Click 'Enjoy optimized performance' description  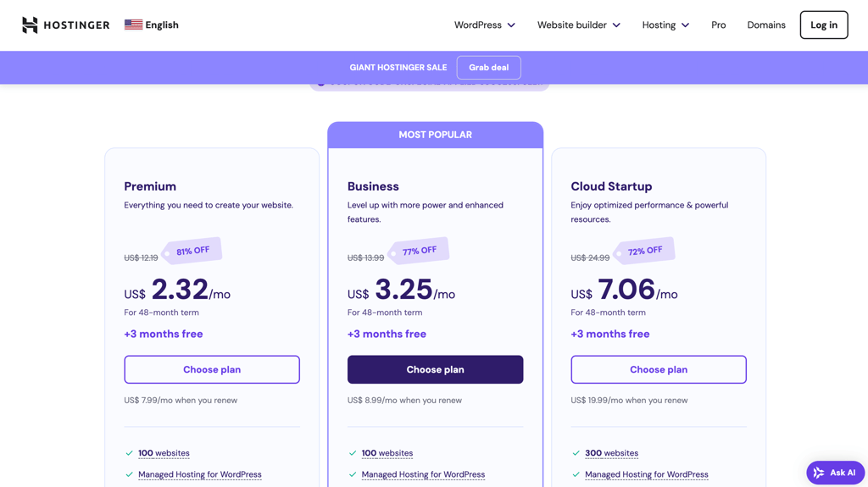(650, 212)
